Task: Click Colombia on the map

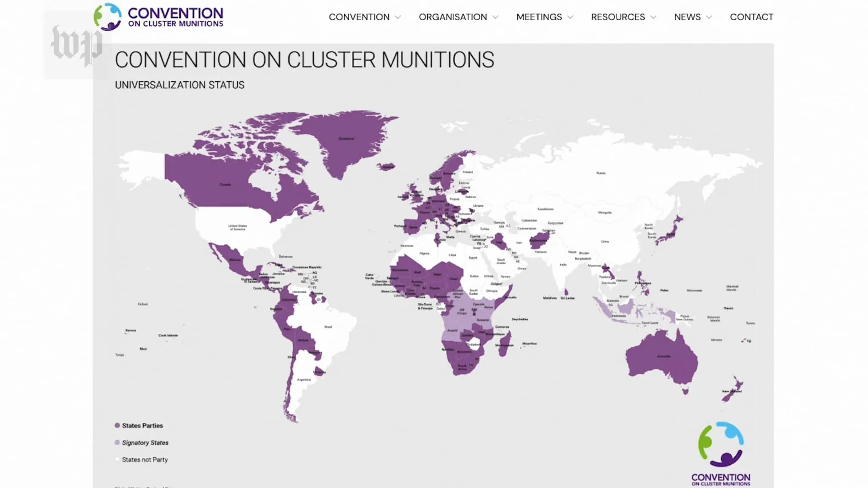Action: click(289, 299)
